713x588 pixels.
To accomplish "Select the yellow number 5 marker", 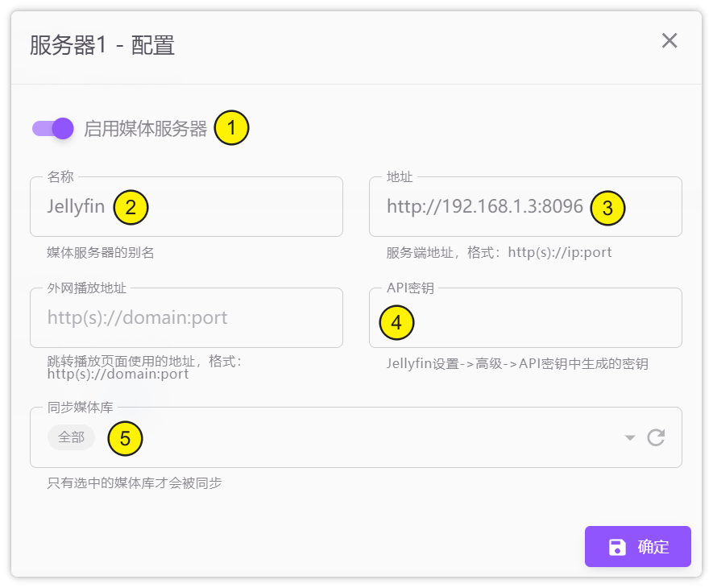I will [125, 438].
